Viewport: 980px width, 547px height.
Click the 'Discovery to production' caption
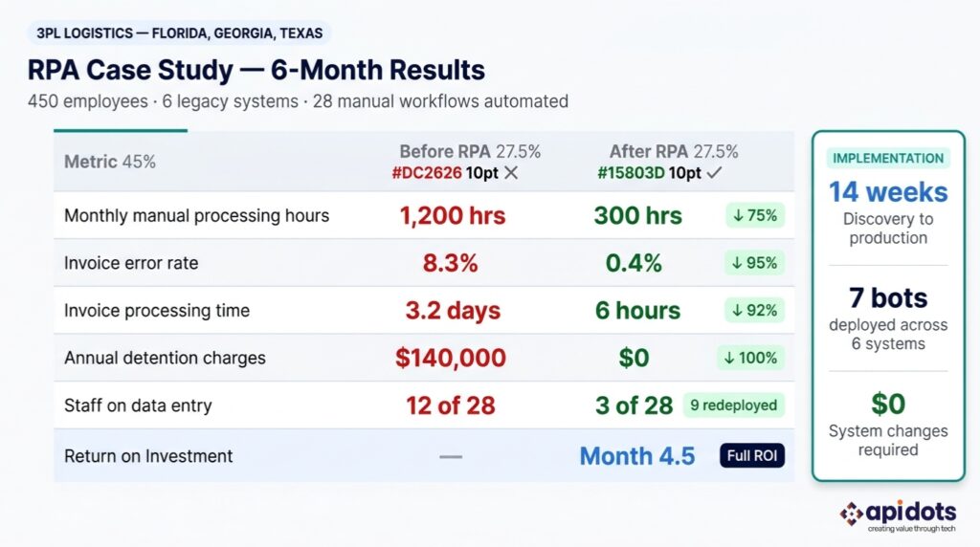[x=888, y=229]
